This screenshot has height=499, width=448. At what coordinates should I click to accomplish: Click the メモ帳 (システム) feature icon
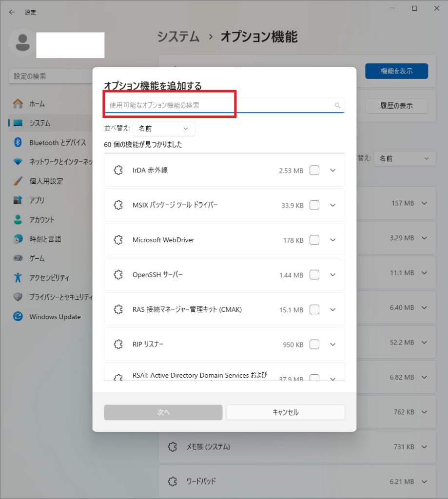(x=173, y=447)
